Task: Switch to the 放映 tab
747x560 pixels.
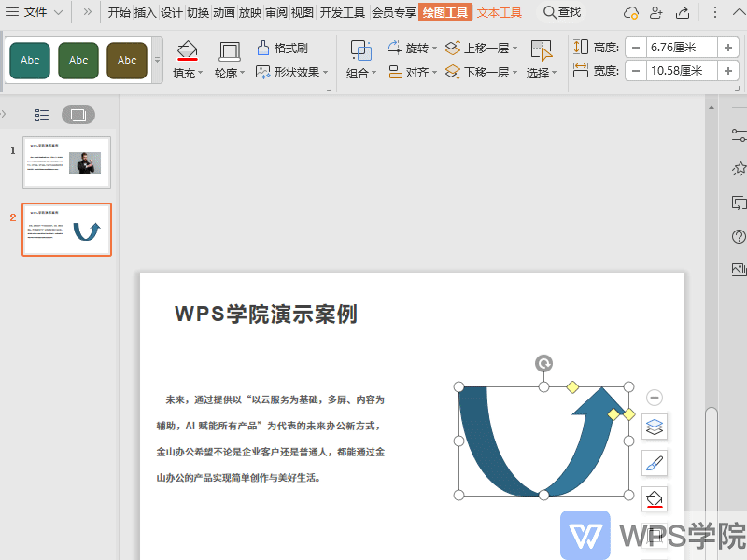Action: (250, 12)
